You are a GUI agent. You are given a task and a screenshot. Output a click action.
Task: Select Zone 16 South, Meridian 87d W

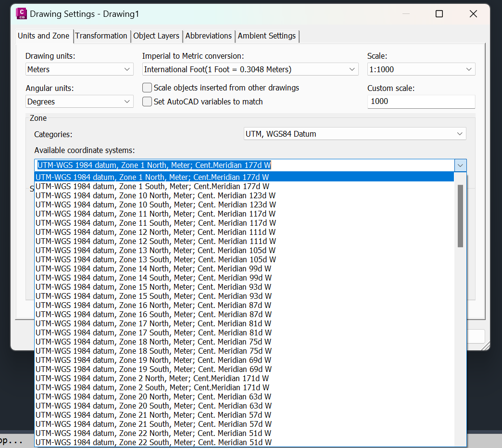pyautogui.click(x=244, y=314)
